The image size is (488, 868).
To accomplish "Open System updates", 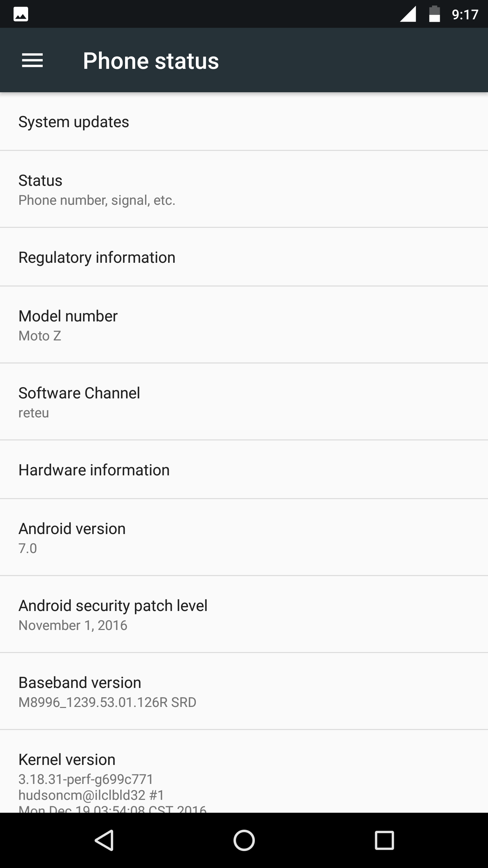I will pos(244,122).
